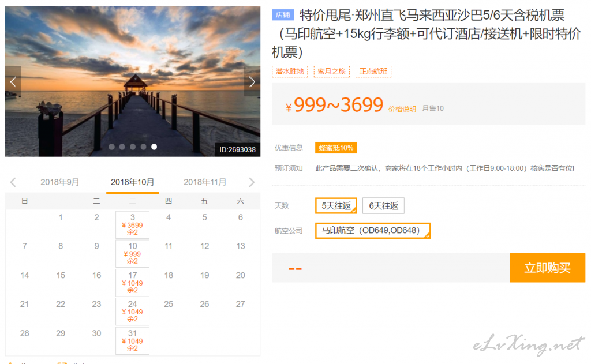Show next photo in image carousel
The width and height of the screenshot is (591, 364).
pyautogui.click(x=252, y=82)
